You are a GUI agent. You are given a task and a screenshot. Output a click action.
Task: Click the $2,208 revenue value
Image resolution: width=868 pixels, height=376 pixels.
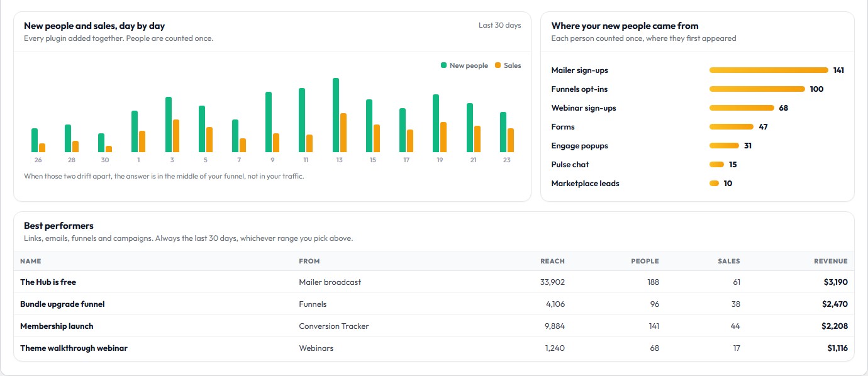835,326
